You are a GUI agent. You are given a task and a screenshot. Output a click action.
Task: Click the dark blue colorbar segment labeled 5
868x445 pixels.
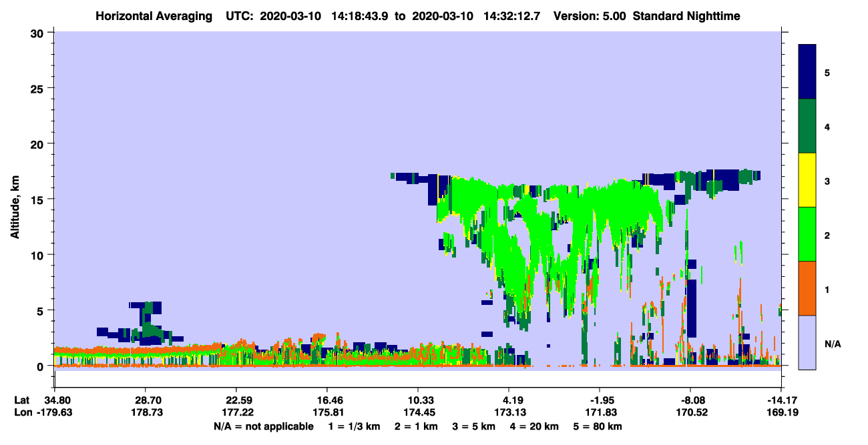pyautogui.click(x=807, y=72)
